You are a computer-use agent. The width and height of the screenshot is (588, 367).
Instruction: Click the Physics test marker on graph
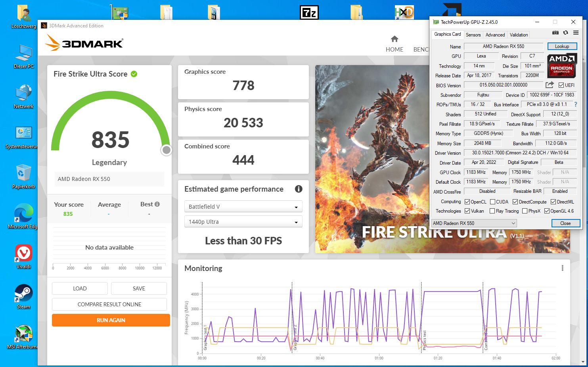tap(424, 340)
